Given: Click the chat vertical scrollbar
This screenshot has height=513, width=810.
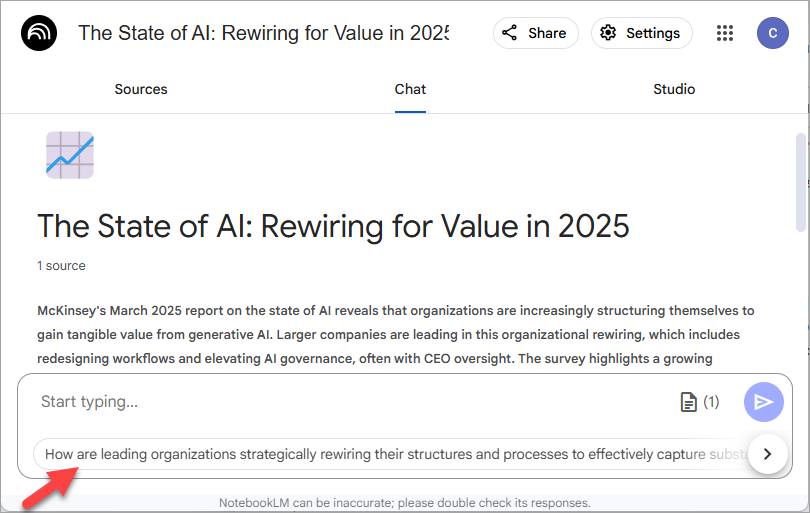Looking at the screenshot, I should pyautogui.click(x=801, y=182).
